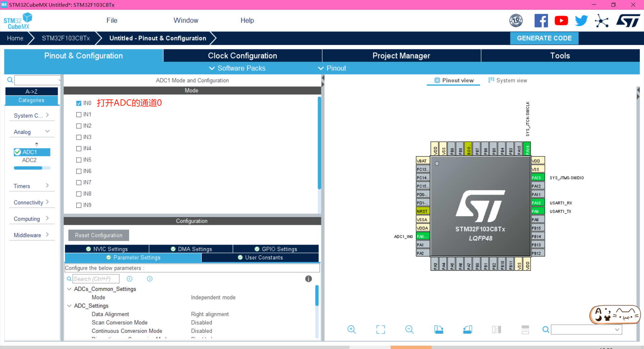Click the PA14 pin on chip
The height and width of the screenshot is (349, 644).
(527, 149)
